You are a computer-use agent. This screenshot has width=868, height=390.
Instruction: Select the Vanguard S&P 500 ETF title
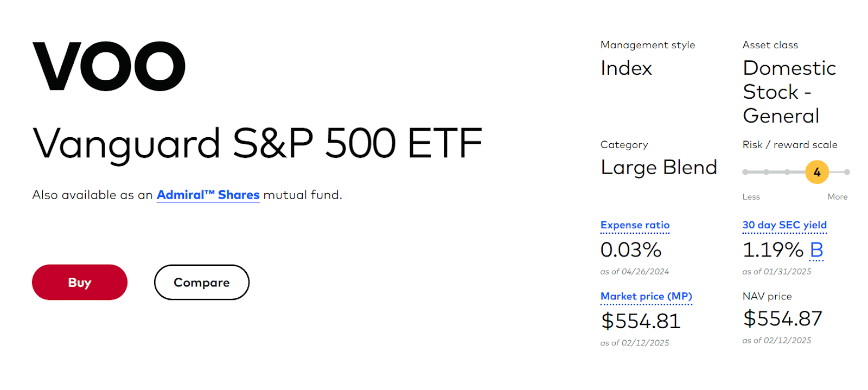pyautogui.click(x=257, y=142)
